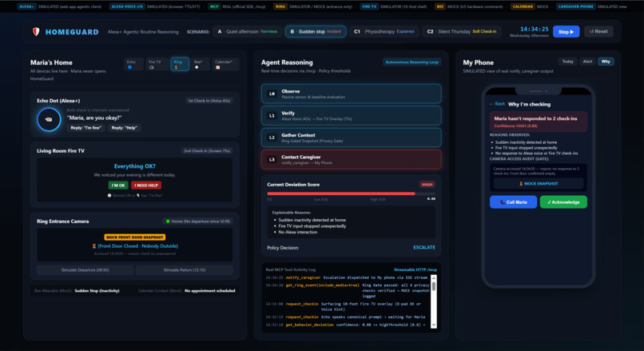Click the get_behavior_deviation log entry

[348, 325]
